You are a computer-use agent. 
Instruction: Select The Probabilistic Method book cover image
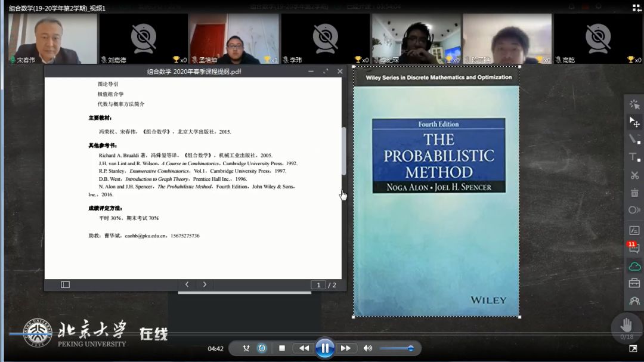(x=436, y=191)
